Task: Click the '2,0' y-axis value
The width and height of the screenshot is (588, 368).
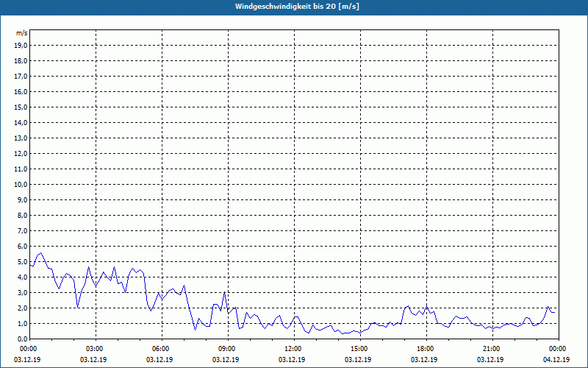Action: point(23,308)
